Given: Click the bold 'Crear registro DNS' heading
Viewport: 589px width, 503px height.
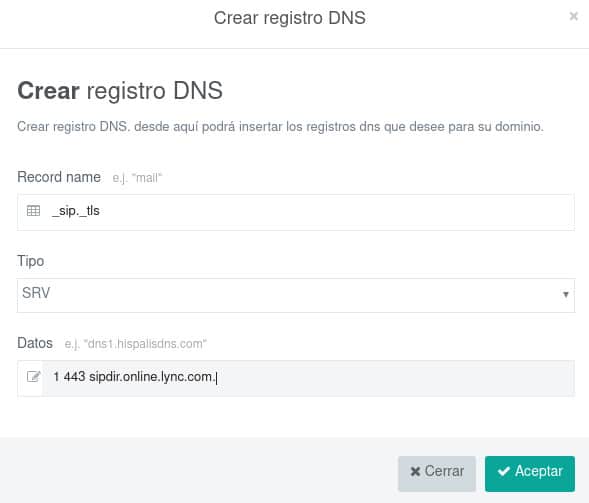Looking at the screenshot, I should click(120, 91).
